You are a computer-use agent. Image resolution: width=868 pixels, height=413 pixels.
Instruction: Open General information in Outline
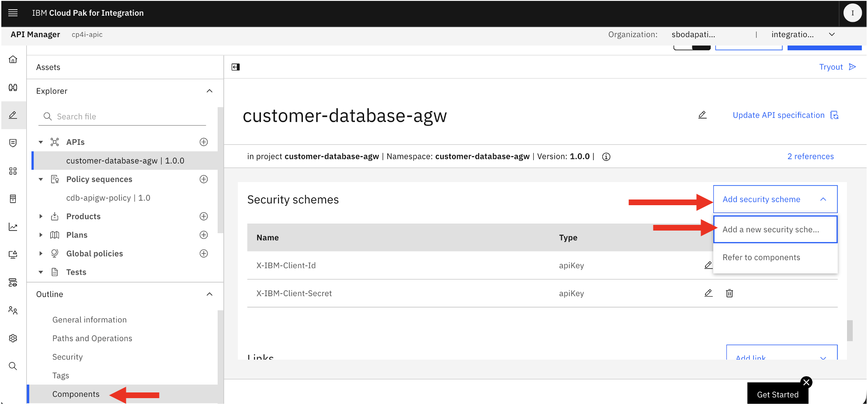(90, 320)
